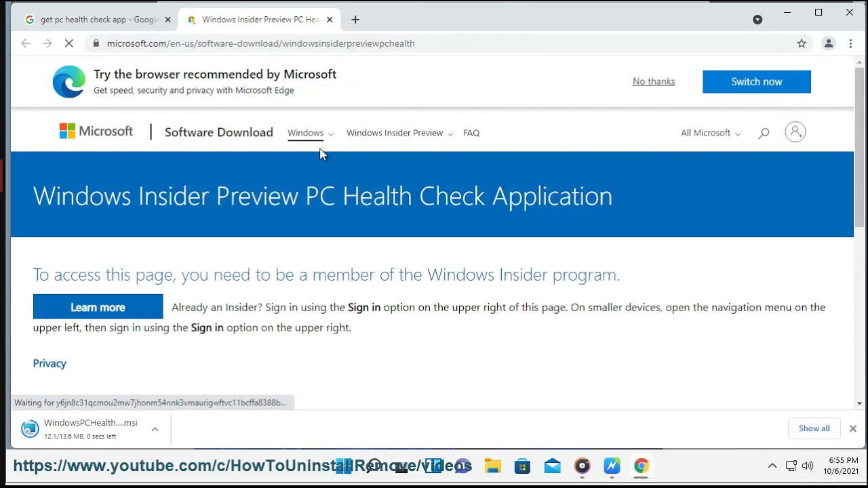
Task: Expand Windows Insider Preview dropdown menu
Action: (x=399, y=133)
